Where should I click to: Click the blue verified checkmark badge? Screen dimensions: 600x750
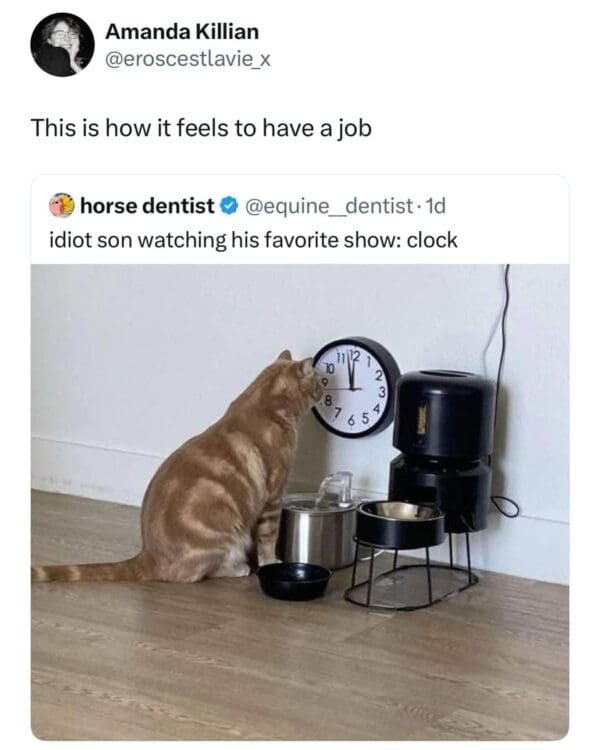point(228,206)
